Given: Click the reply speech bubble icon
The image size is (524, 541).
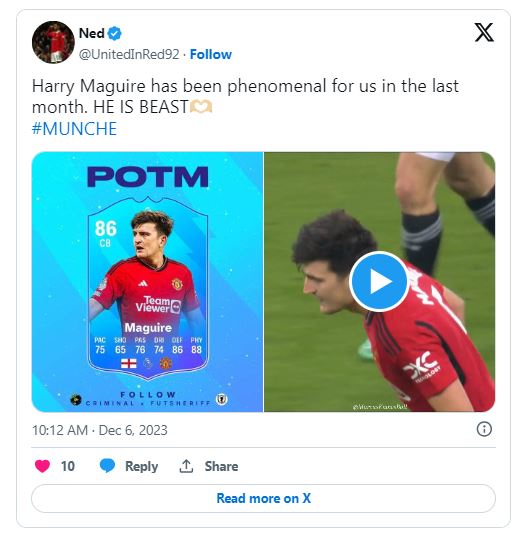Looking at the screenshot, I should (x=107, y=466).
